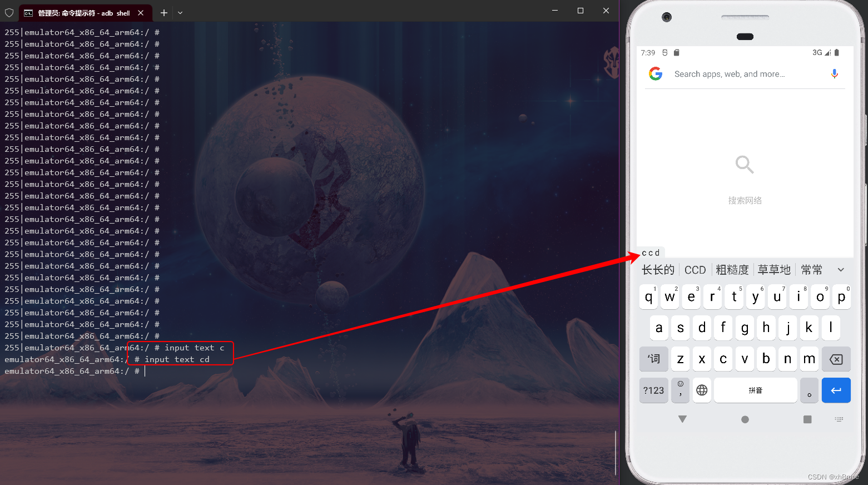Choose the candidate 粗糙度
Image resolution: width=868 pixels, height=485 pixels.
(732, 270)
